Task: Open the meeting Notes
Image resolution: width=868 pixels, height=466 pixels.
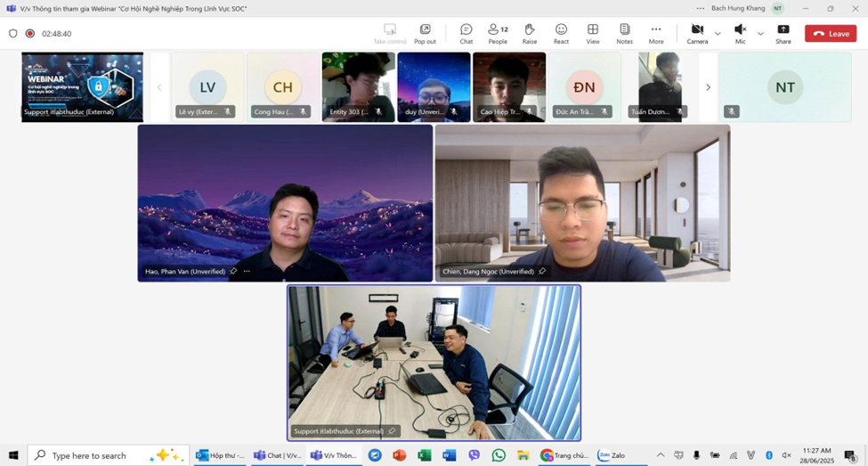Action: click(x=624, y=33)
